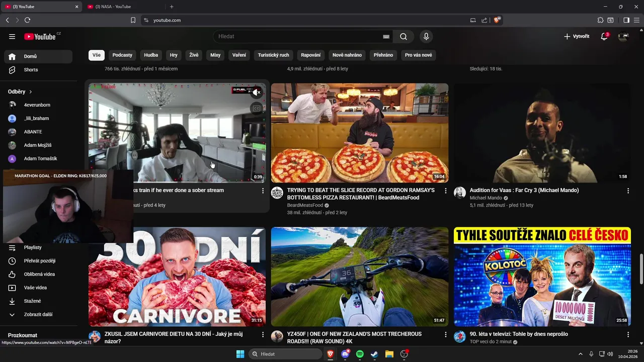
Task: Select the Podcasty filter chip
Action: [122, 55]
